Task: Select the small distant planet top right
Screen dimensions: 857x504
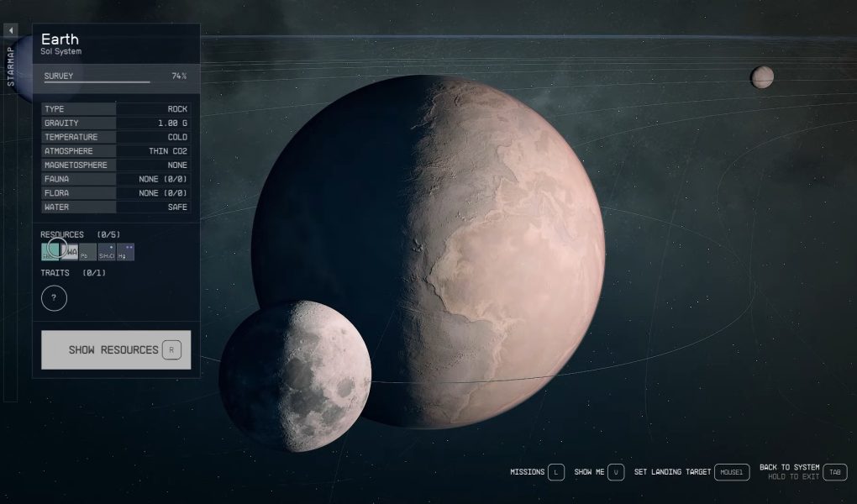Action: (x=762, y=77)
